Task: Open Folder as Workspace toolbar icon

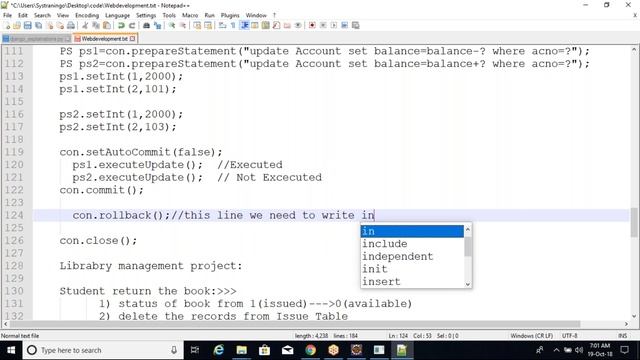Action: coord(287,25)
